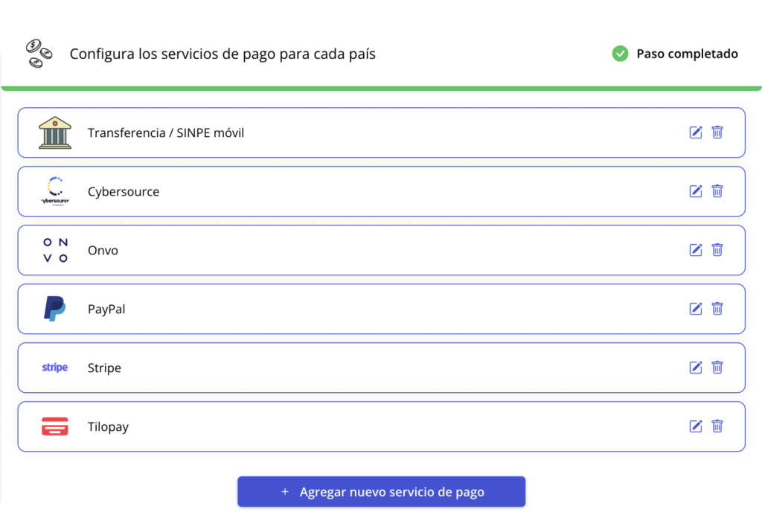Click the green Paso completado checkmark
762x532 pixels.
pyautogui.click(x=620, y=54)
